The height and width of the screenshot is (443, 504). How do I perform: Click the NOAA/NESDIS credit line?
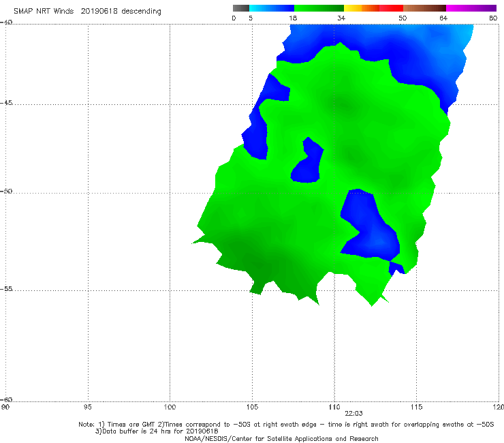(x=281, y=439)
